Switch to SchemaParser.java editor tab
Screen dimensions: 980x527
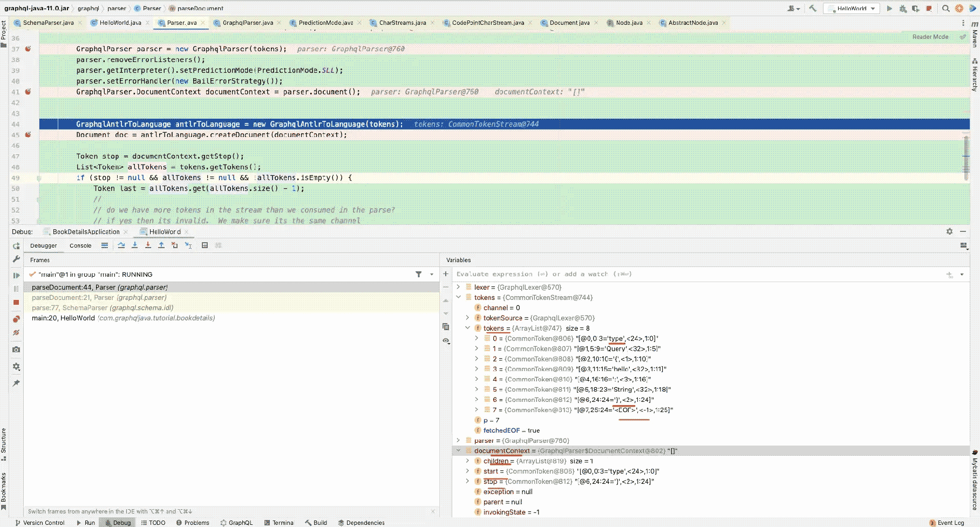[x=48, y=23]
